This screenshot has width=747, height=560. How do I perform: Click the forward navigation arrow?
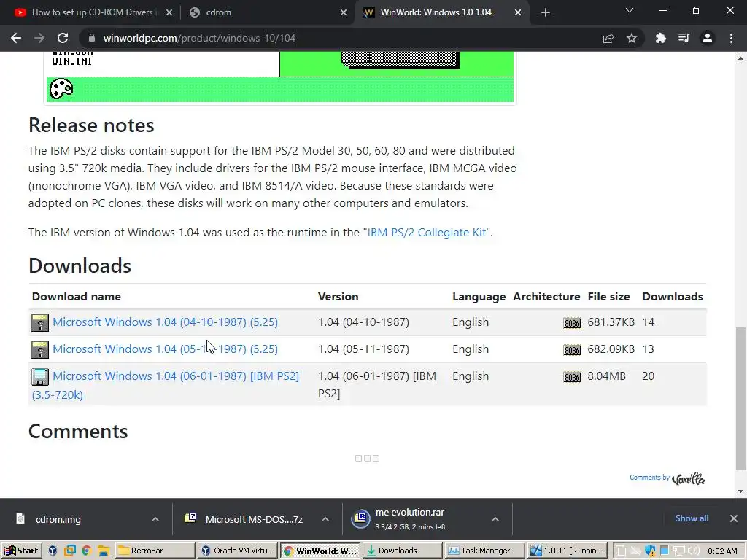pyautogui.click(x=39, y=38)
